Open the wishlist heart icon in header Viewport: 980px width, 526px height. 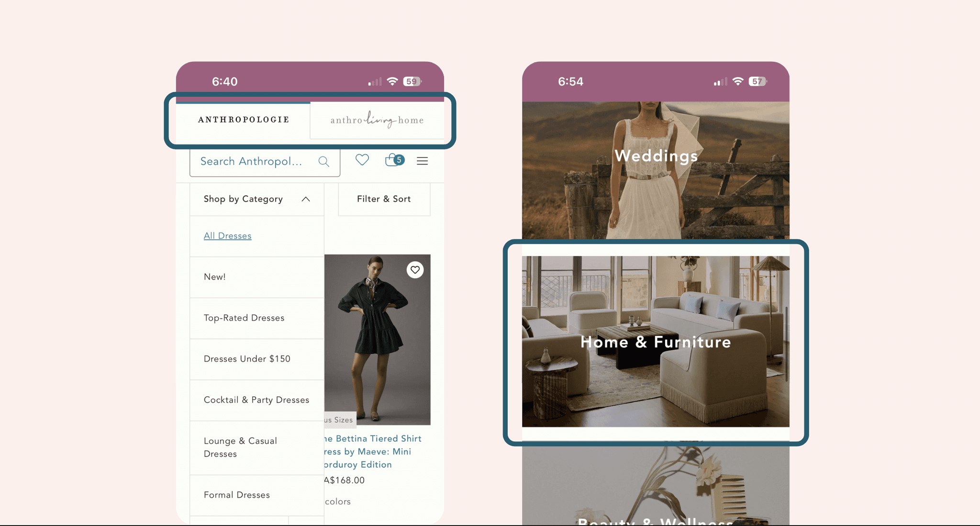pos(362,160)
